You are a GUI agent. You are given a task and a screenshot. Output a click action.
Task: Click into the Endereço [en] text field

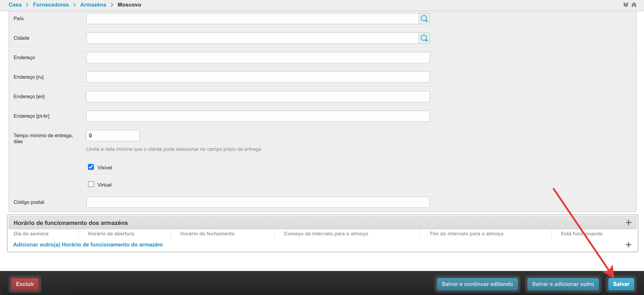[x=258, y=97]
